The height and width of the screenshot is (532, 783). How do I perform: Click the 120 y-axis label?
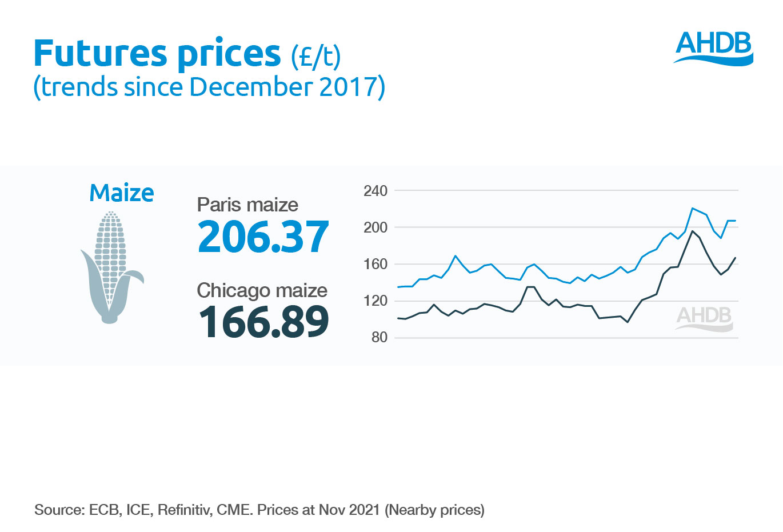375,301
